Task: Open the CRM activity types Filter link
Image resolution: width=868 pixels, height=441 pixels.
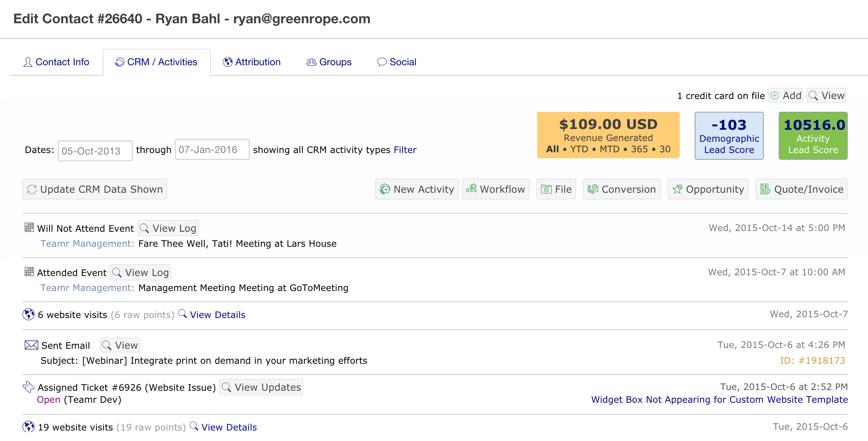Action: (x=405, y=150)
